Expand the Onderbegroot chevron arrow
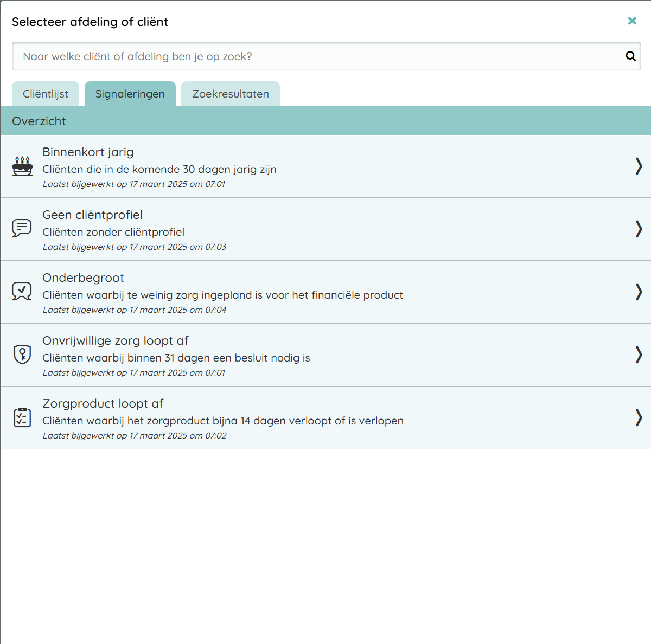Screen dimensions: 651x644 pyautogui.click(x=639, y=292)
